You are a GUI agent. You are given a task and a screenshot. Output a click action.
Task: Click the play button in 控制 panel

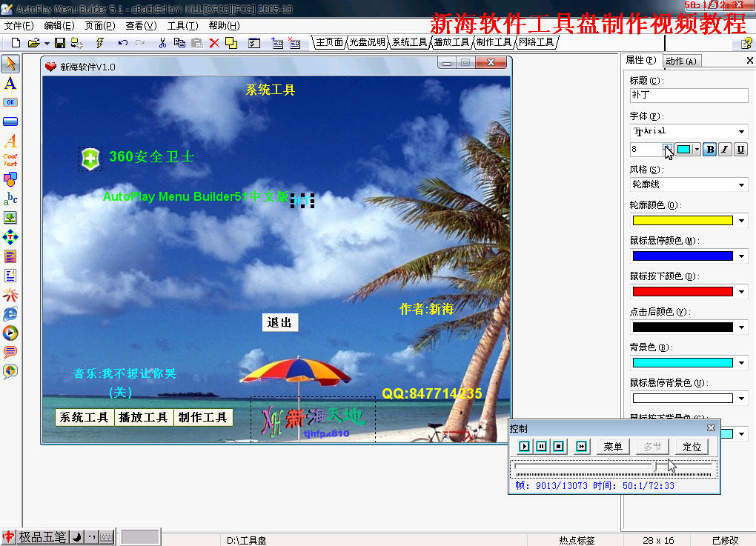point(525,447)
